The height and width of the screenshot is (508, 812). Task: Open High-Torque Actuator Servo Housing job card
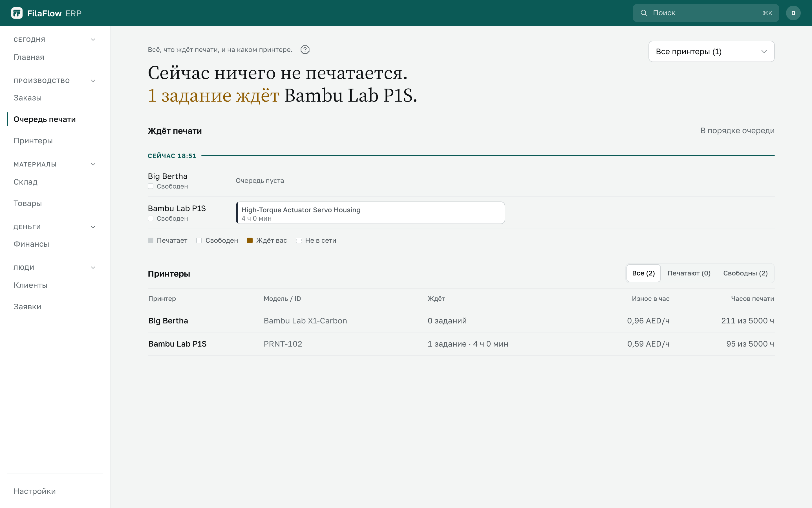370,213
